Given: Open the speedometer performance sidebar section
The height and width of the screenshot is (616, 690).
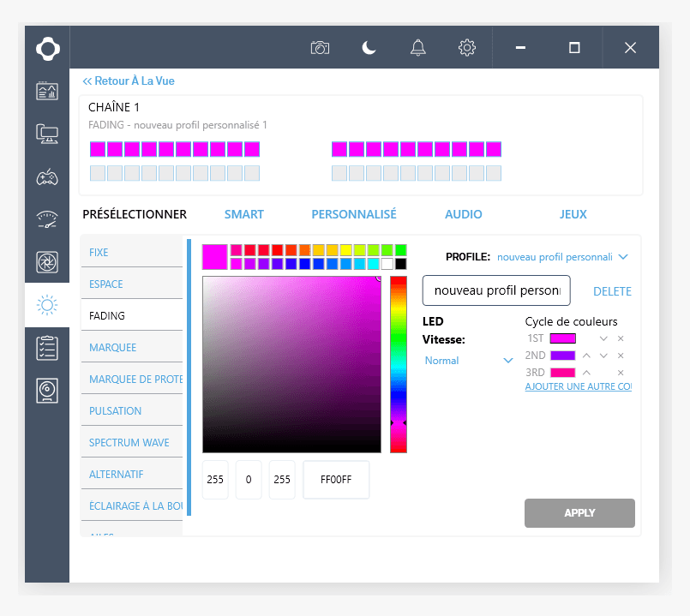Looking at the screenshot, I should click(x=47, y=219).
